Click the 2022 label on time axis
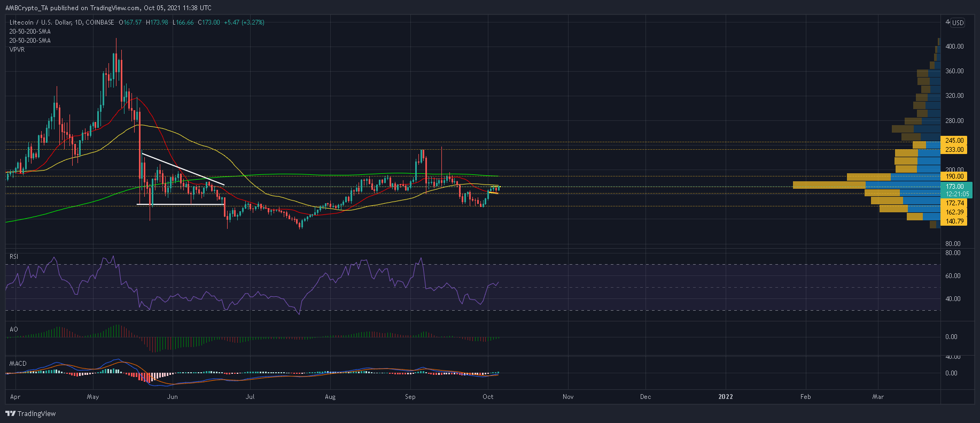980x423 pixels. pyautogui.click(x=726, y=397)
